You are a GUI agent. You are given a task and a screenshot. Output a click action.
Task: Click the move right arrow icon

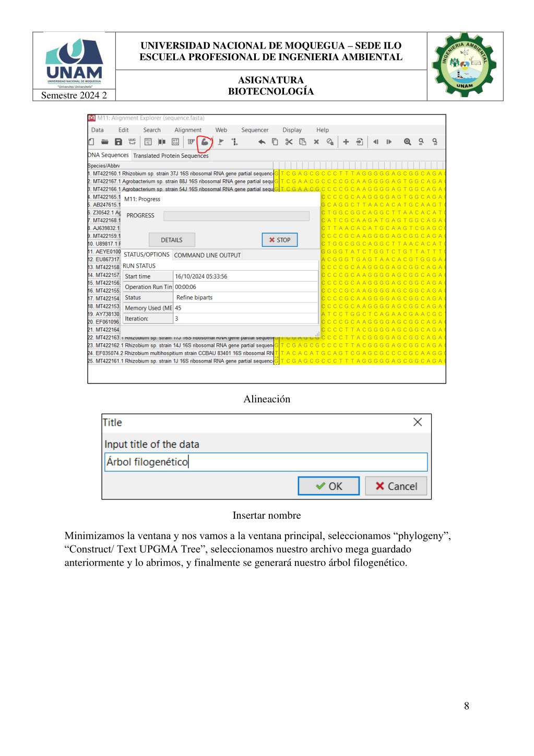[389, 142]
